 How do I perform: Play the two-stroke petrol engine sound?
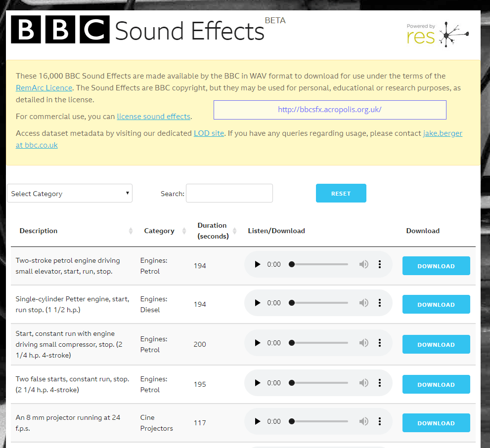click(257, 264)
